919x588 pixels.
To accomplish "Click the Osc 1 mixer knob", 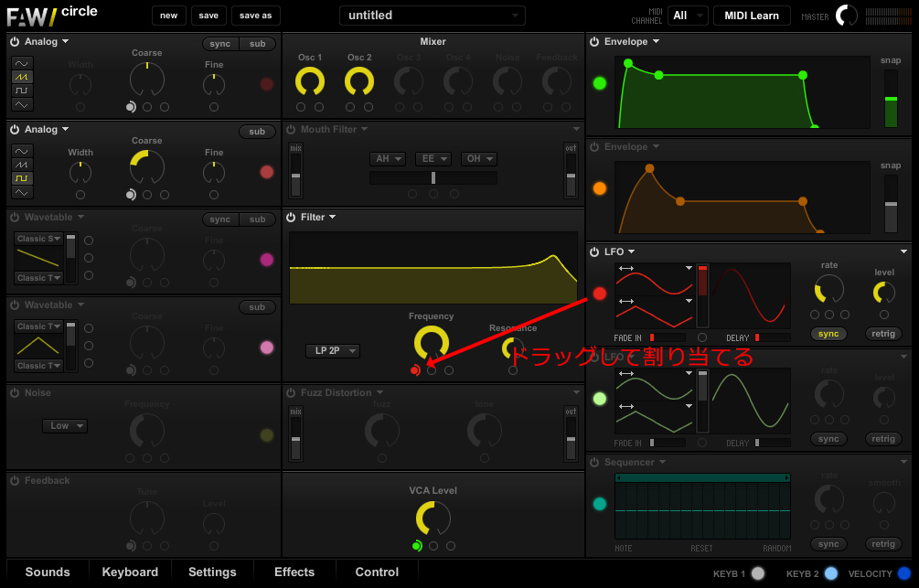I will [x=310, y=81].
